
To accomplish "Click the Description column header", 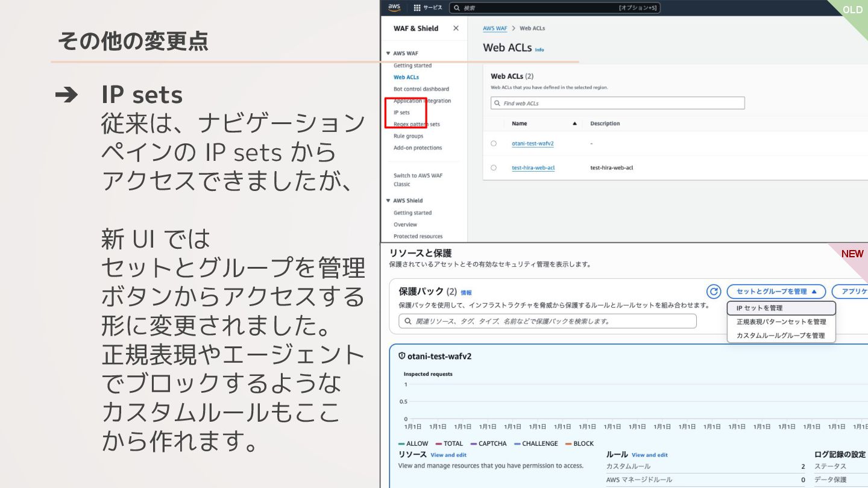I will (x=605, y=124).
